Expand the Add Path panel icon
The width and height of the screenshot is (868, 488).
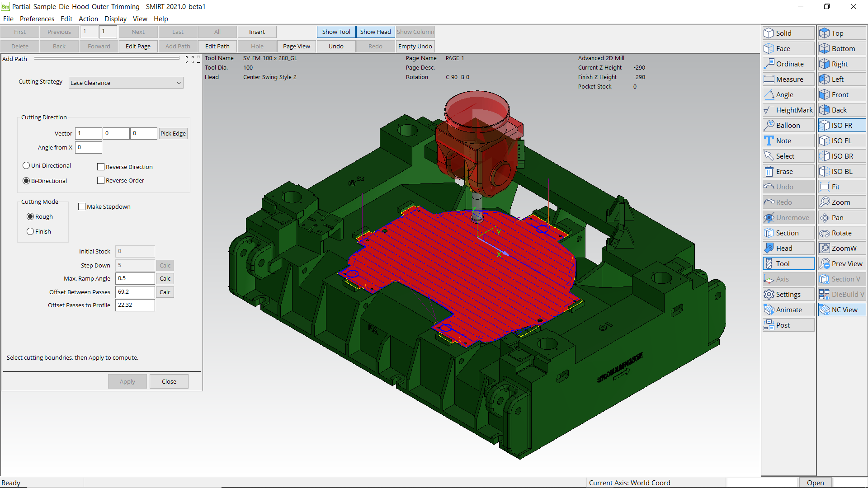(189, 60)
